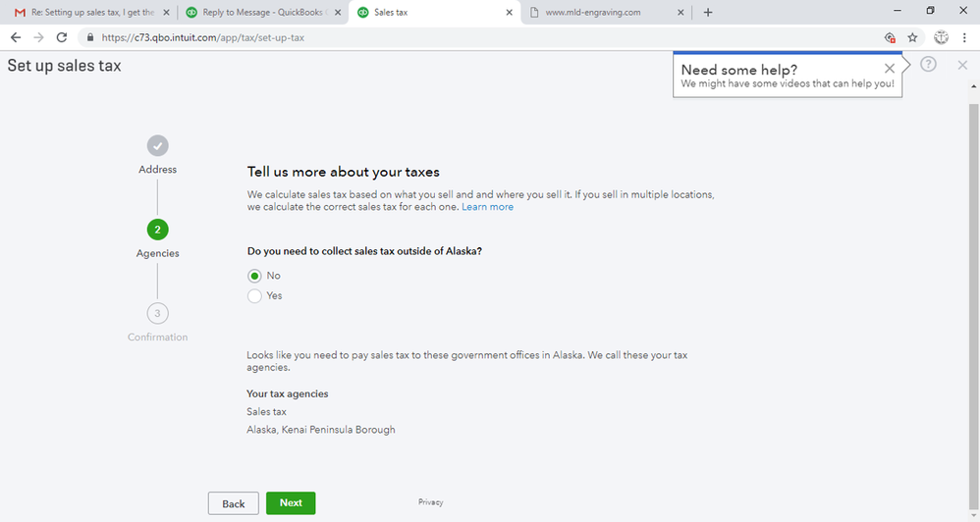Click the completed Address step checkmark
The image size is (980, 522).
[157, 146]
